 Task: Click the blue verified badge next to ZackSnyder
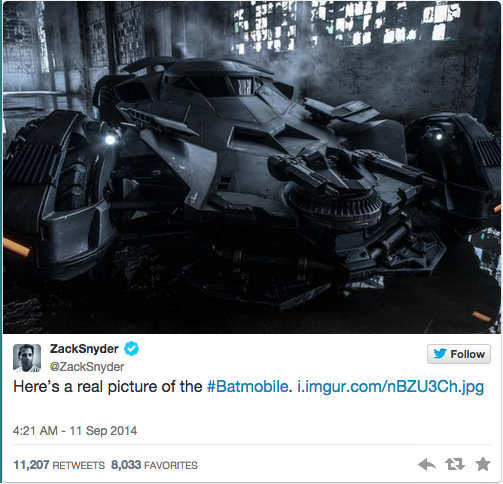(131, 349)
